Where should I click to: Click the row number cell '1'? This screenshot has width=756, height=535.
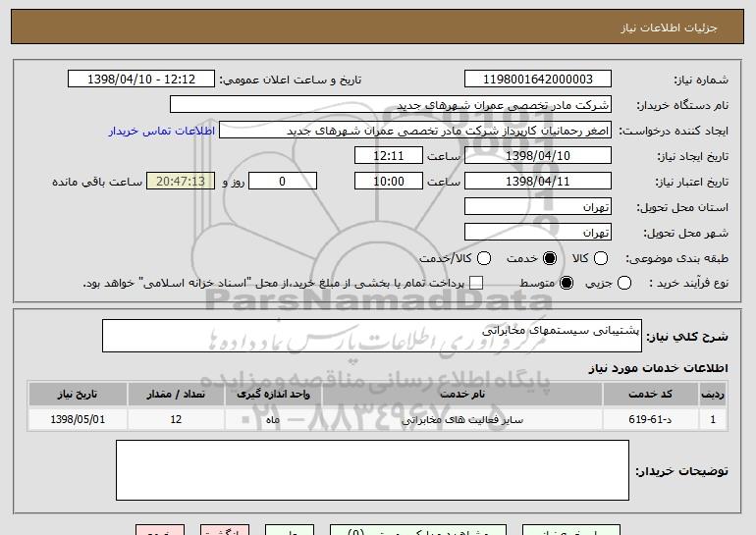tap(713, 419)
